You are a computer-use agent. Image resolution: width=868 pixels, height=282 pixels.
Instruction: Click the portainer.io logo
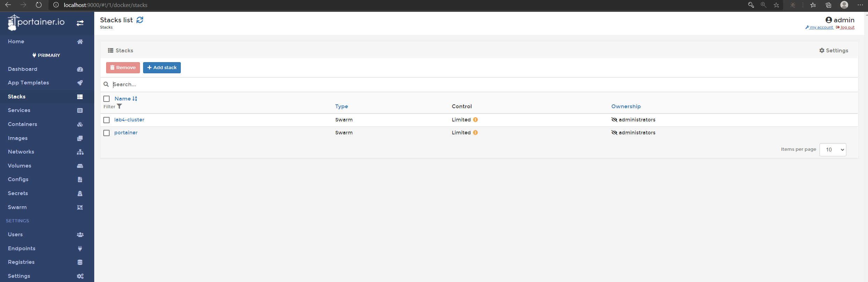pyautogui.click(x=36, y=23)
